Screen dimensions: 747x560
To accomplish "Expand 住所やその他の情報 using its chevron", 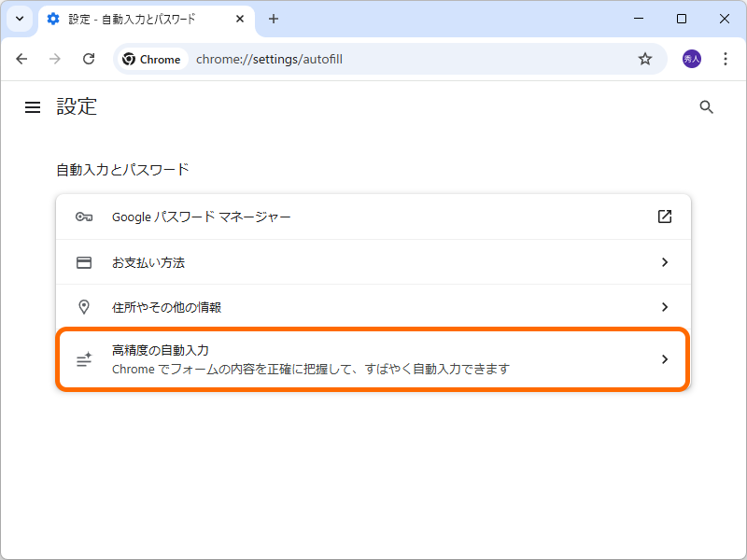I will tap(664, 307).
